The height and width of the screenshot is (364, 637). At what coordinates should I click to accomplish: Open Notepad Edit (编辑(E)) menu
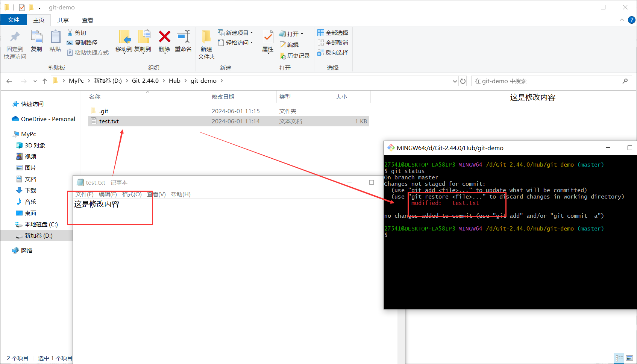(108, 194)
